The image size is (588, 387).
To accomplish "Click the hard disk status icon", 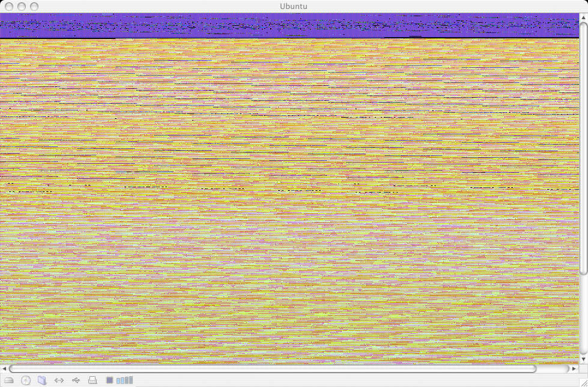I will coord(9,380).
